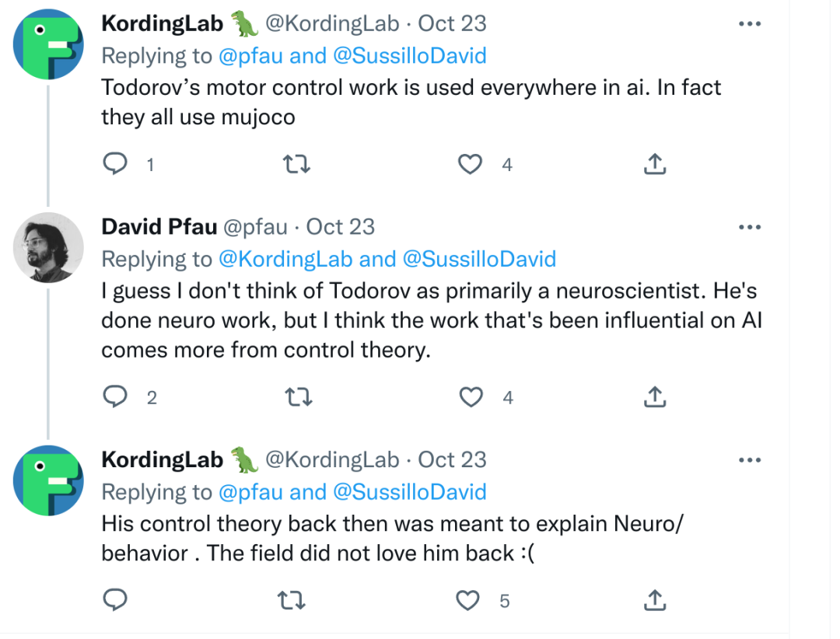Viewport: 840px width, 639px height.
Task: Share David Pfau's tweet
Action: (x=655, y=397)
